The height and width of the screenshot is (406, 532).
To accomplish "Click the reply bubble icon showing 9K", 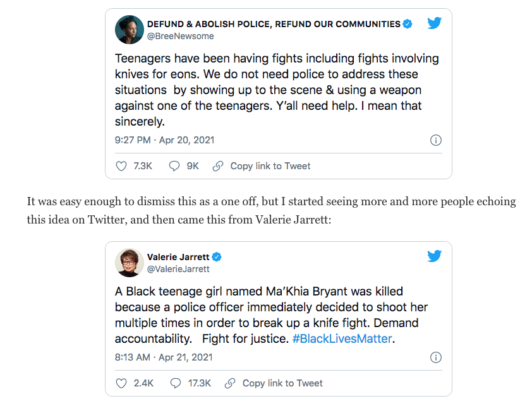I will coord(175,166).
